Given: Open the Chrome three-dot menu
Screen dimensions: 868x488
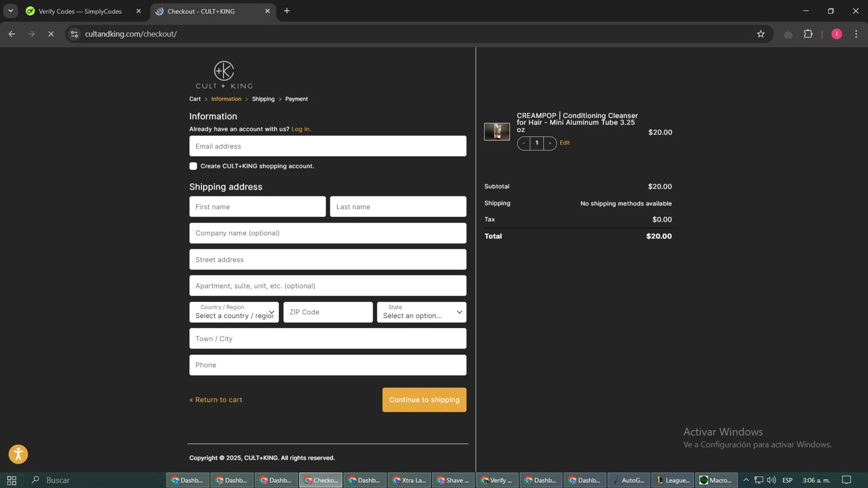Looking at the screenshot, I should pyautogui.click(x=856, y=34).
